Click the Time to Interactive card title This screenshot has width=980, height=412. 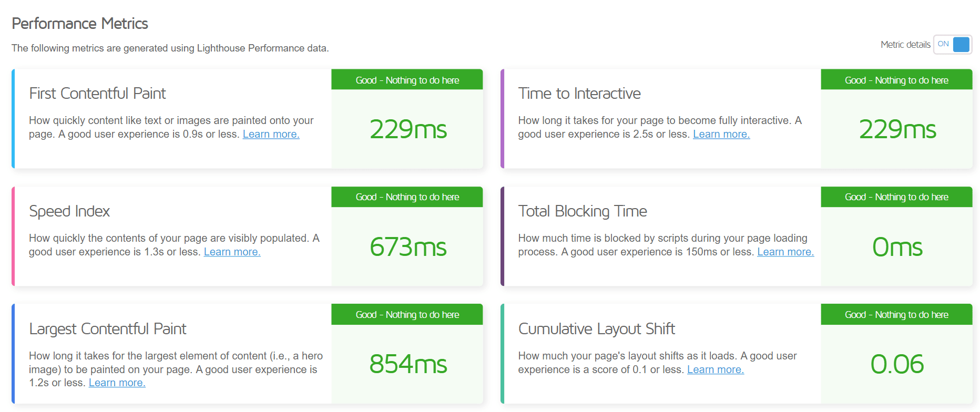579,94
